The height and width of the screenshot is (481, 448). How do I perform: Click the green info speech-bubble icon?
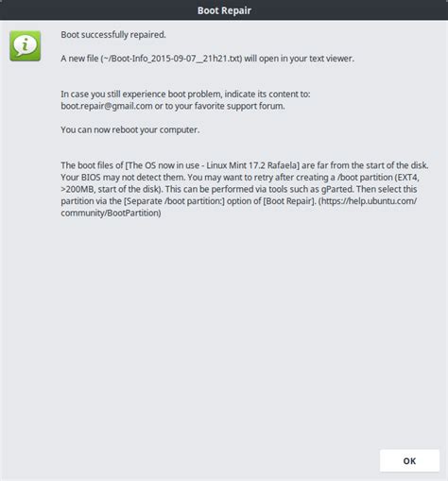(x=26, y=45)
